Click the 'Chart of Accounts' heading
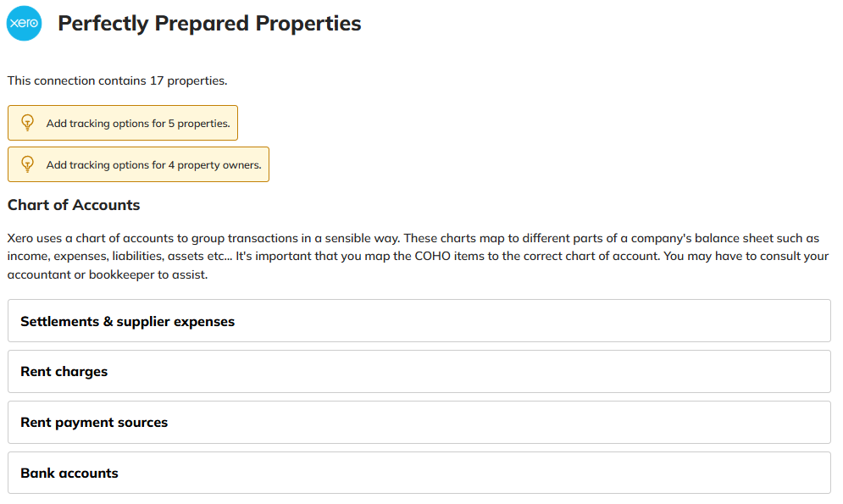Viewport: 843px width, 504px height. click(x=74, y=205)
